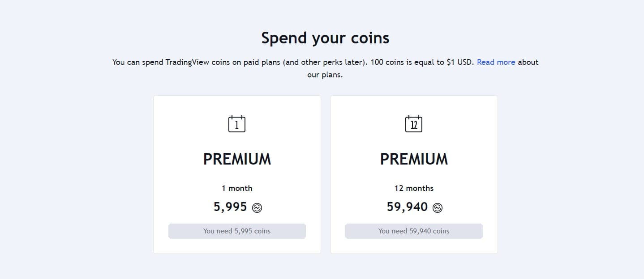Click the 12 months duration label

[x=413, y=188]
